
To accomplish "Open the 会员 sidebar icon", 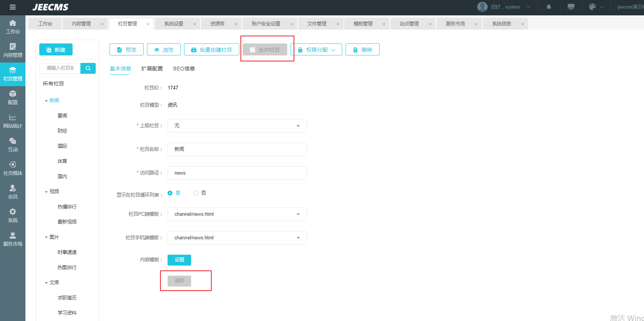I will coord(13,188).
